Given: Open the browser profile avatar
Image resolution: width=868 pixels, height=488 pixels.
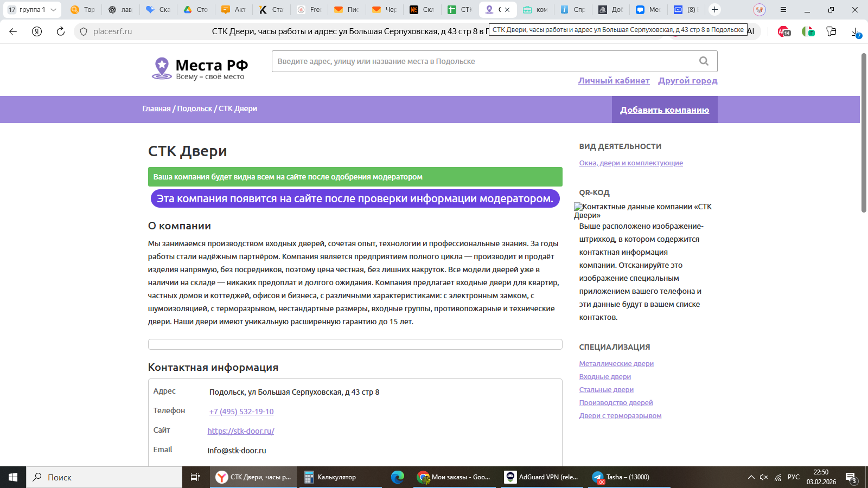Looking at the screenshot, I should 759,9.
